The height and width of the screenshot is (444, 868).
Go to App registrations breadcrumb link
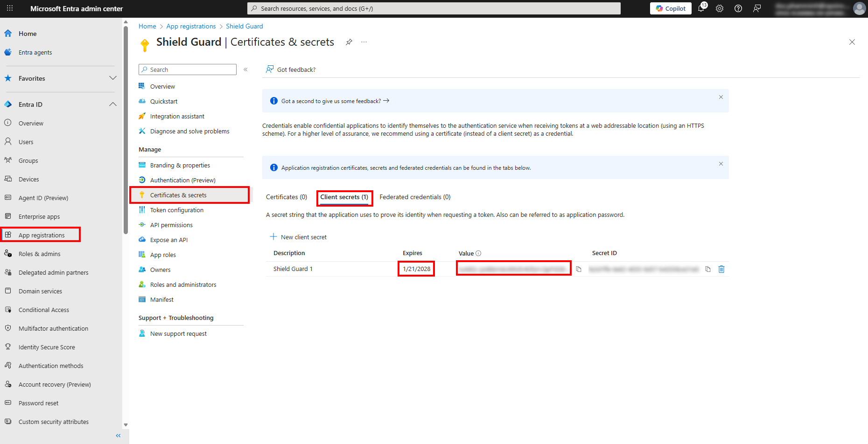(191, 26)
